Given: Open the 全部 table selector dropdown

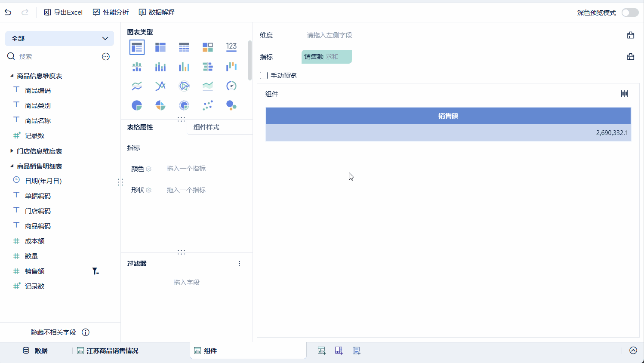Looking at the screenshot, I should 59,38.
